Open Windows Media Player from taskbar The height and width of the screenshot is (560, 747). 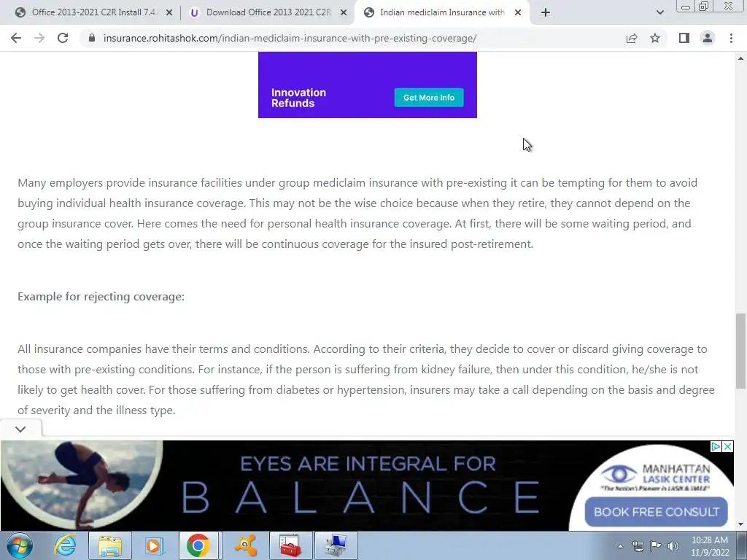[153, 545]
